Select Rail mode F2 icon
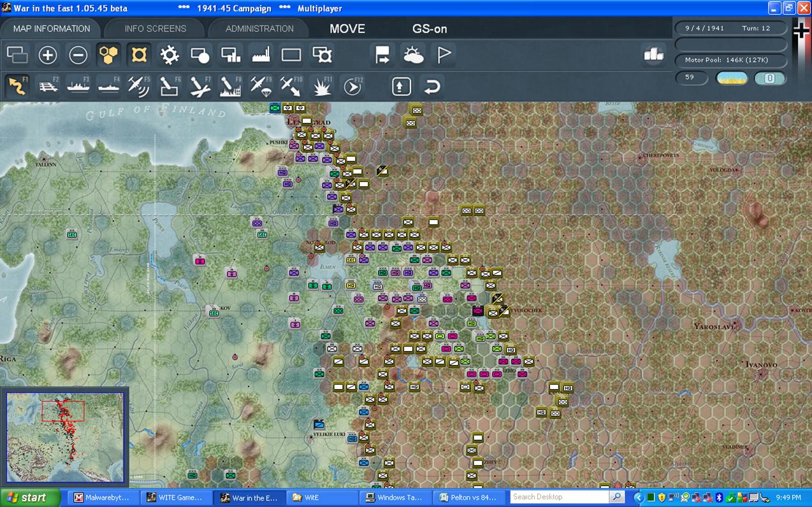 (48, 86)
